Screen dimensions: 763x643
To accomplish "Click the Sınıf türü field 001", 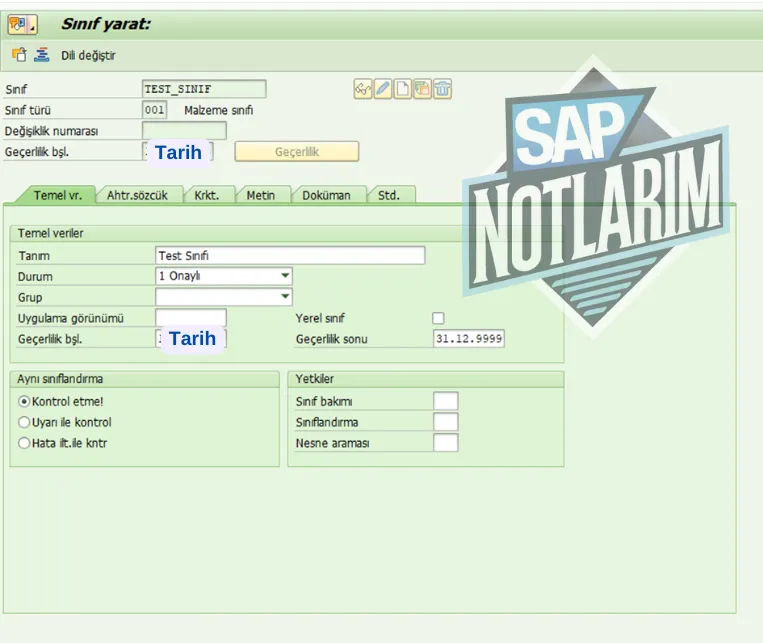I will [x=155, y=110].
